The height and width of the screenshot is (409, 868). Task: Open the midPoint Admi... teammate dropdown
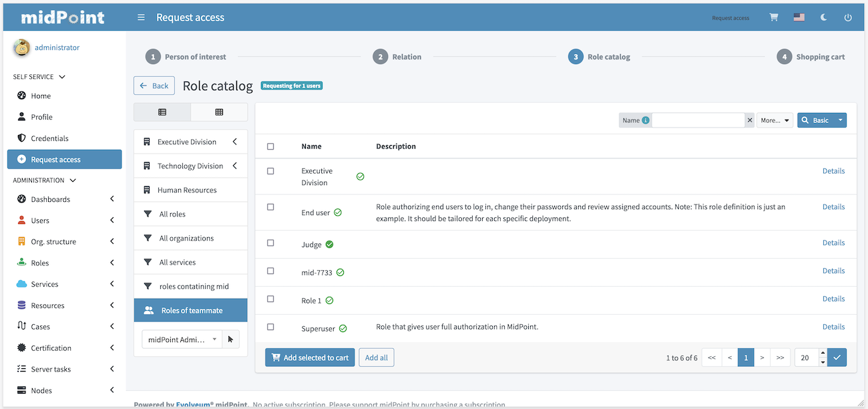click(x=183, y=339)
